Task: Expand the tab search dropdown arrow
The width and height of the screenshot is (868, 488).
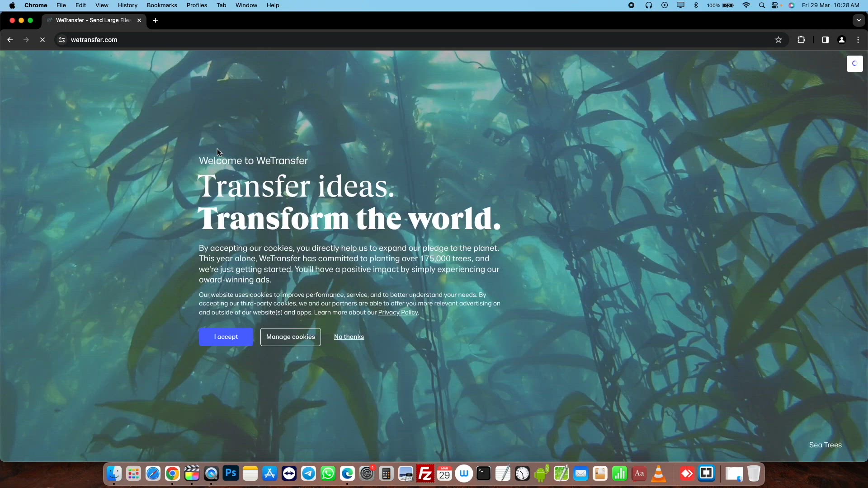Action: [859, 20]
